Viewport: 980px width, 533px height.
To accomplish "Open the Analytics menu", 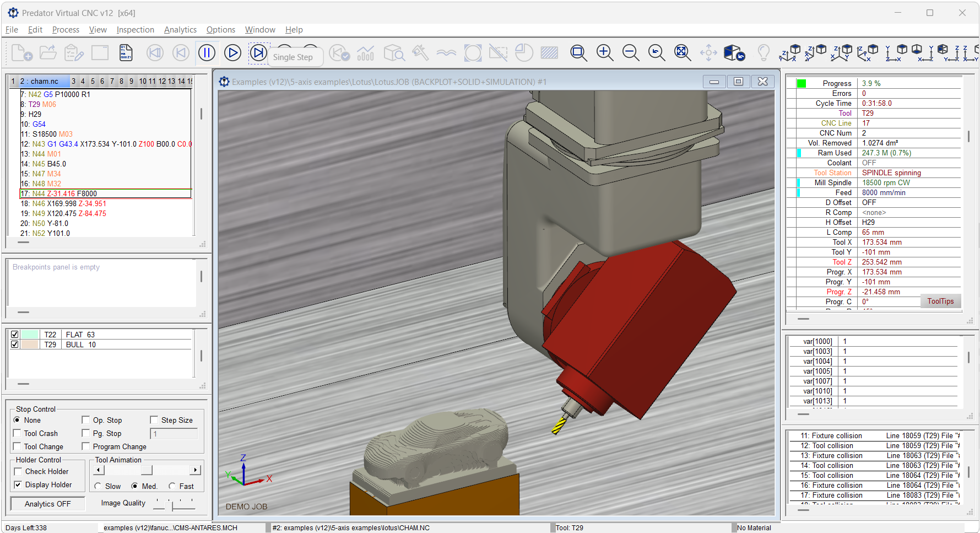I will point(180,30).
